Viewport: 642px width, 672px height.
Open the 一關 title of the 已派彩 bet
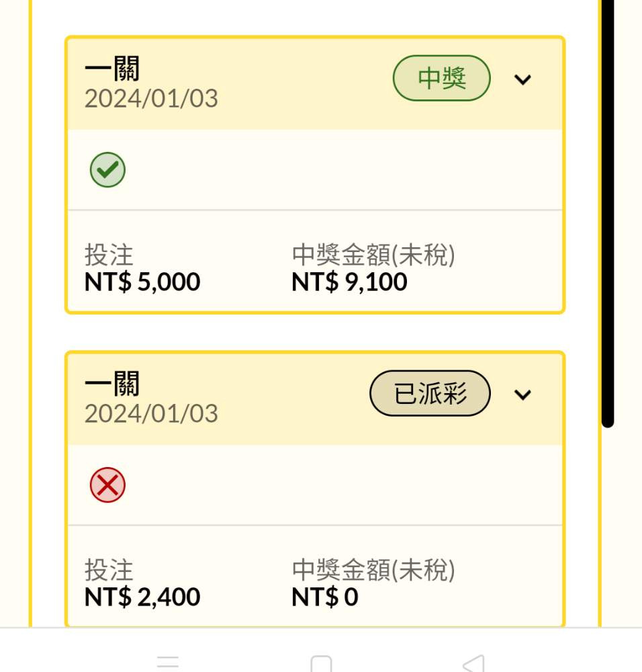coord(112,384)
